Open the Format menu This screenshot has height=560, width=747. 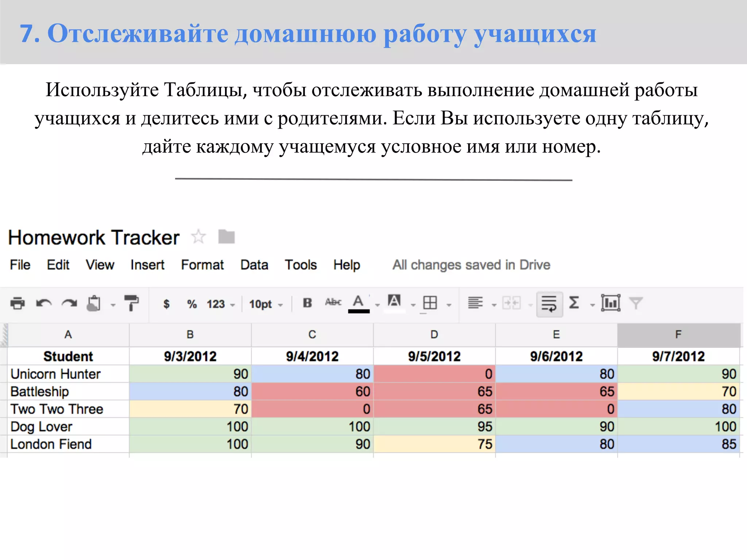pyautogui.click(x=202, y=265)
